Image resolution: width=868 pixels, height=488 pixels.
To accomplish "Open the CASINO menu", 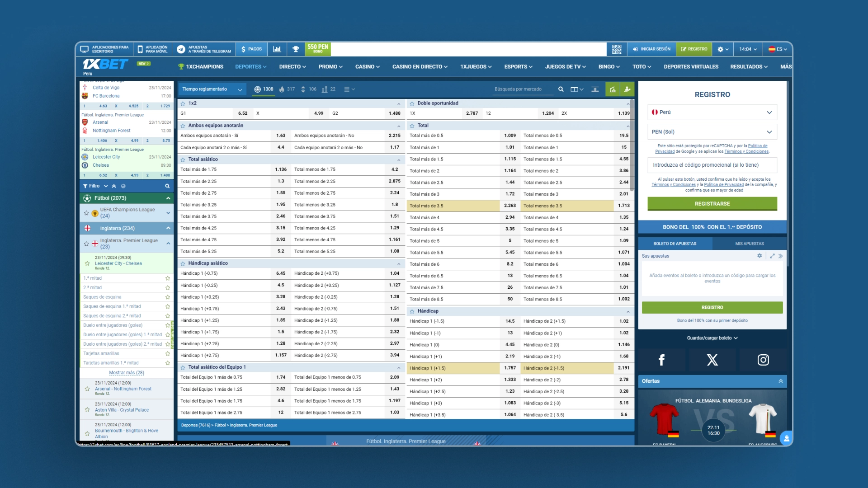I will point(367,67).
